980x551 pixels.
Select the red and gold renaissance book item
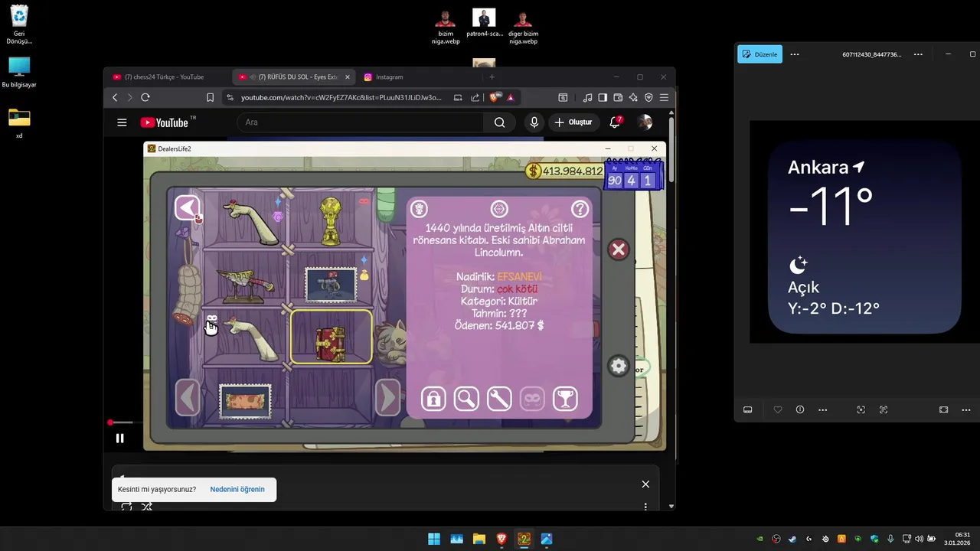click(331, 337)
